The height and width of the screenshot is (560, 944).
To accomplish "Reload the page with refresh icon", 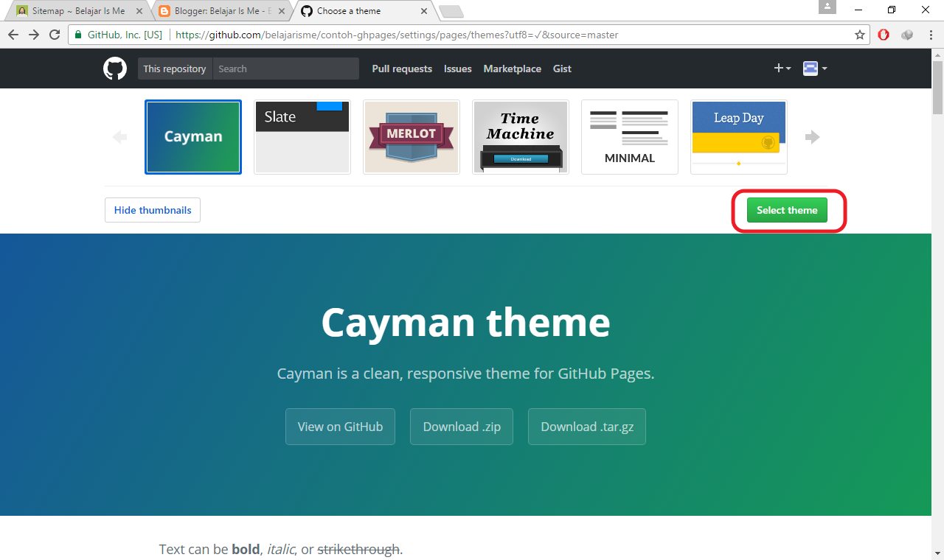I will 55,35.
